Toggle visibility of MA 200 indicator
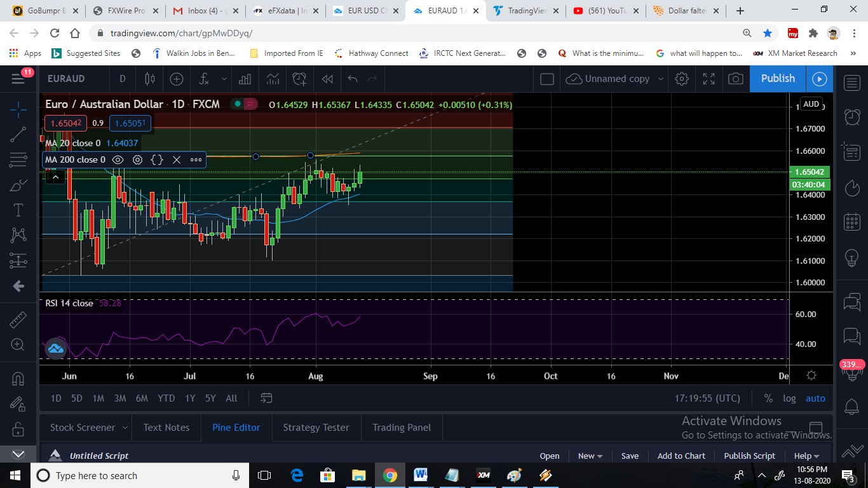The height and width of the screenshot is (488, 868). (118, 160)
